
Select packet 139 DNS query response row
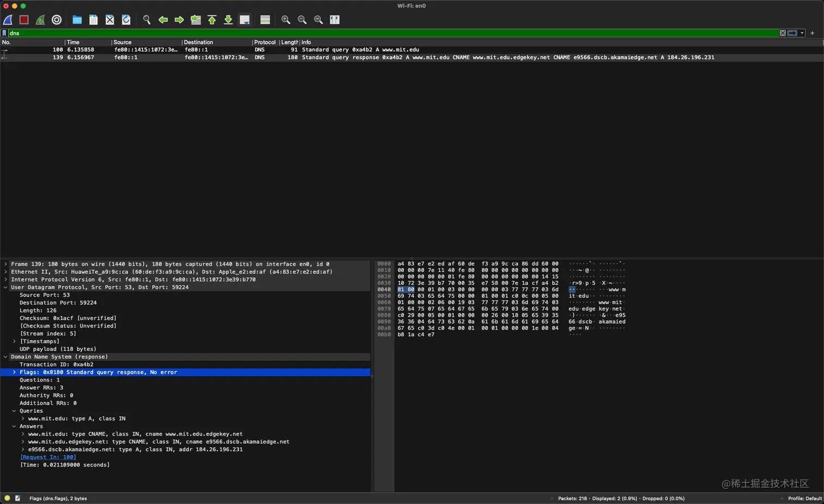click(x=411, y=57)
